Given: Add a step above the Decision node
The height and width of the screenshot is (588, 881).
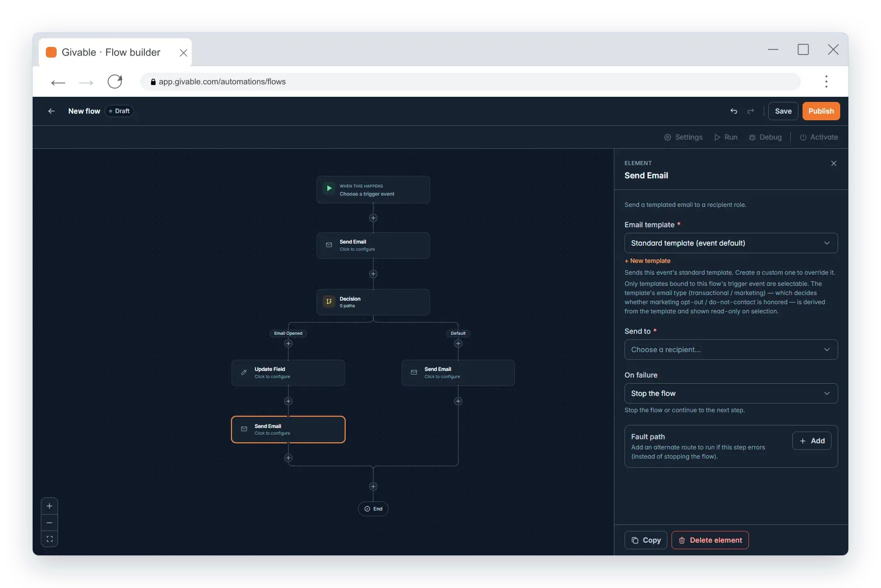Looking at the screenshot, I should (x=373, y=274).
